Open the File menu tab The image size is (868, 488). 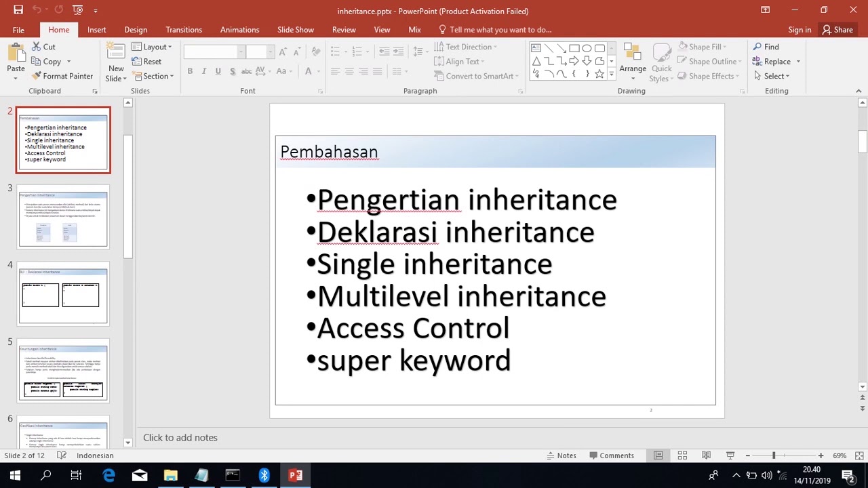coord(18,30)
